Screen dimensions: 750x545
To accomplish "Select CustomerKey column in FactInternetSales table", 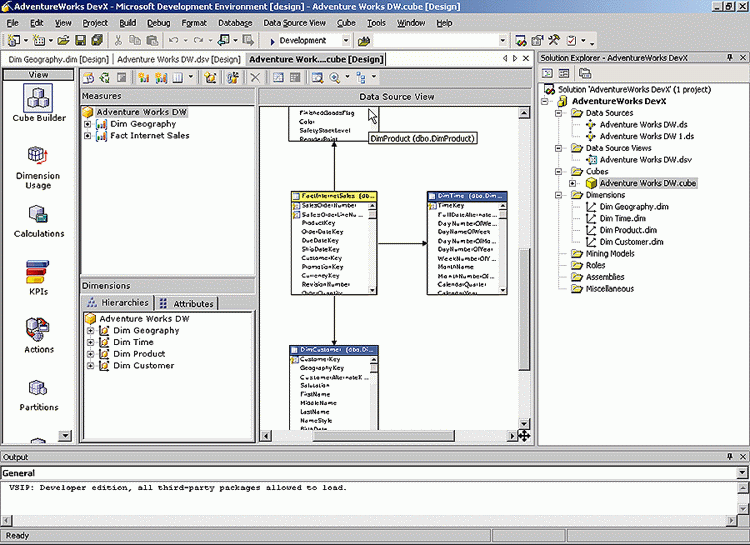I will tap(321, 258).
